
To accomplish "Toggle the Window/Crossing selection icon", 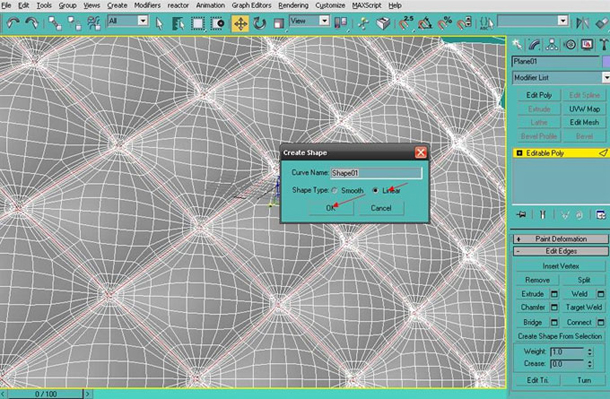I will click(x=217, y=23).
